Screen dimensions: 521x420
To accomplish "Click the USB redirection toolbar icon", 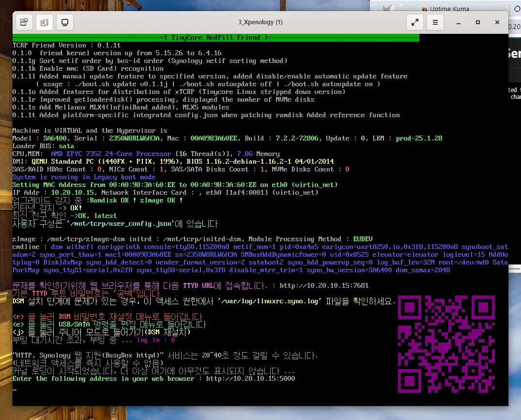I will [45, 22].
